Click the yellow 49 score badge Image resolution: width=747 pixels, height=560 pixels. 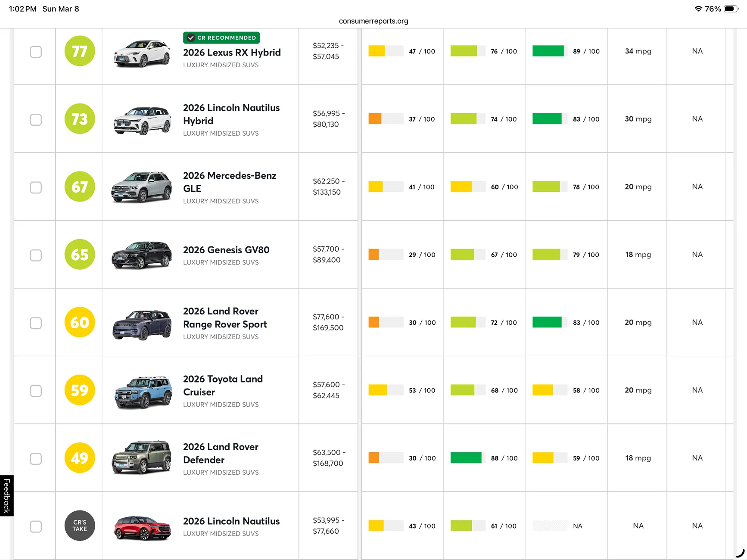(80, 458)
